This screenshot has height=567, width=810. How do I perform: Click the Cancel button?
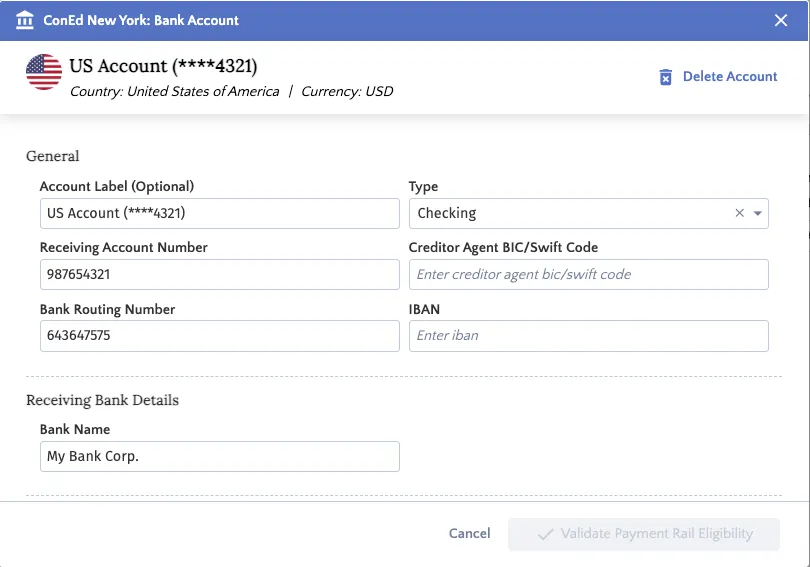click(x=469, y=533)
